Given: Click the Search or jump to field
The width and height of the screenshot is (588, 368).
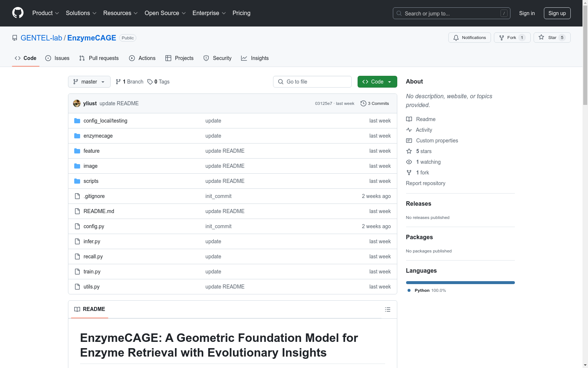Looking at the screenshot, I should [x=452, y=13].
